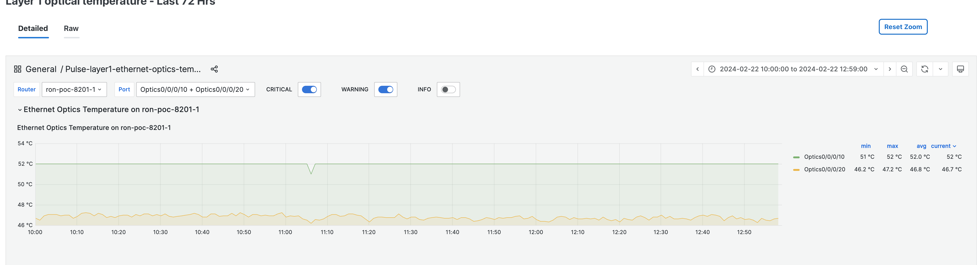980x265 pixels.
Task: Click the share dashboard icon
Action: click(214, 69)
